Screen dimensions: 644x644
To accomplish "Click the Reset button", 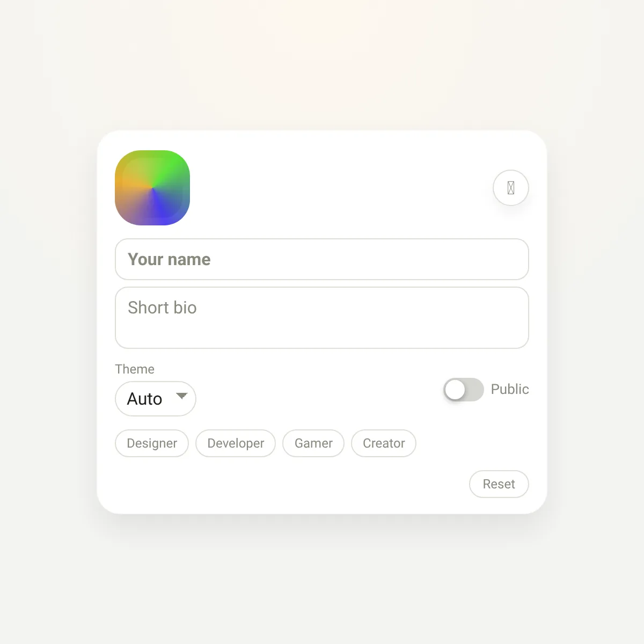I will (x=499, y=484).
